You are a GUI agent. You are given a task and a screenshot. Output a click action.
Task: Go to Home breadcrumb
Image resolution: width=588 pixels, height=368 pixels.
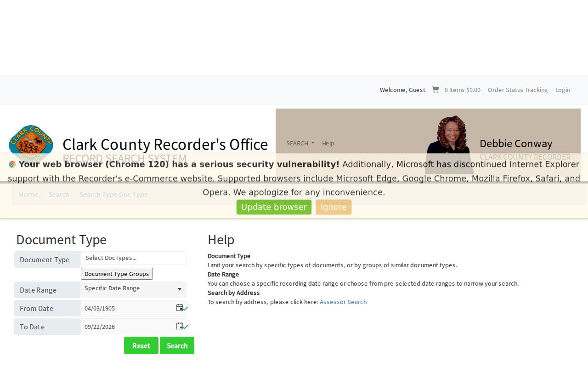[x=28, y=194]
